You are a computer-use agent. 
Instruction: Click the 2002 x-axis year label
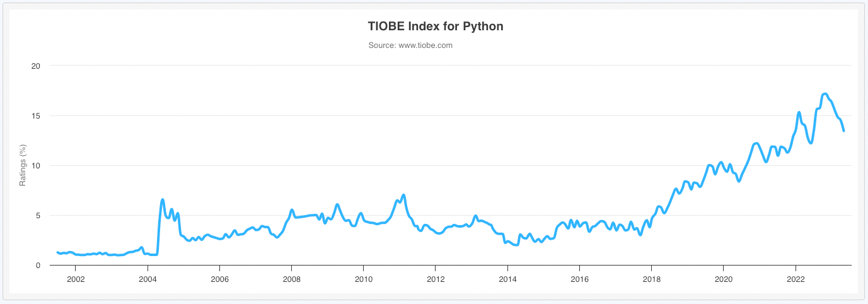pos(75,278)
